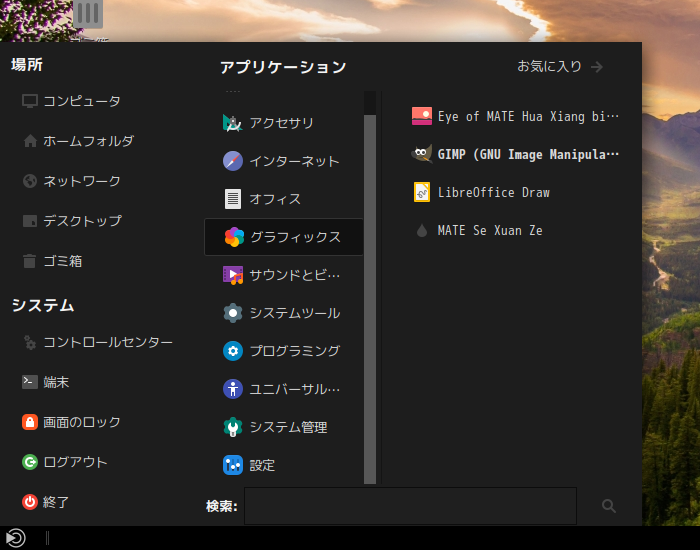Launch GIMP via the Wilber icon

point(421,154)
